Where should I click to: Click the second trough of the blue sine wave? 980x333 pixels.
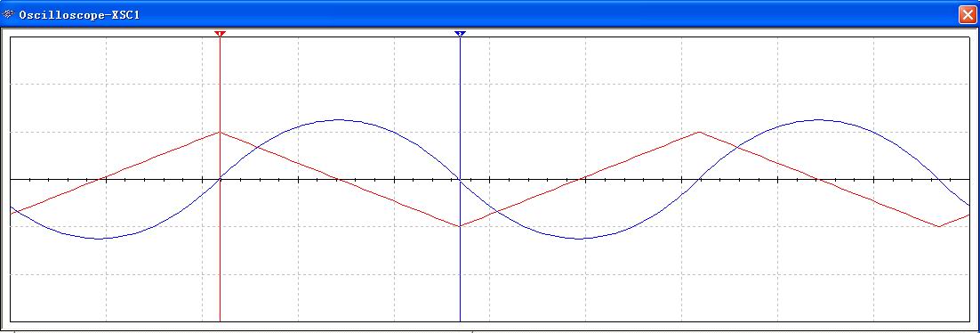[580, 239]
